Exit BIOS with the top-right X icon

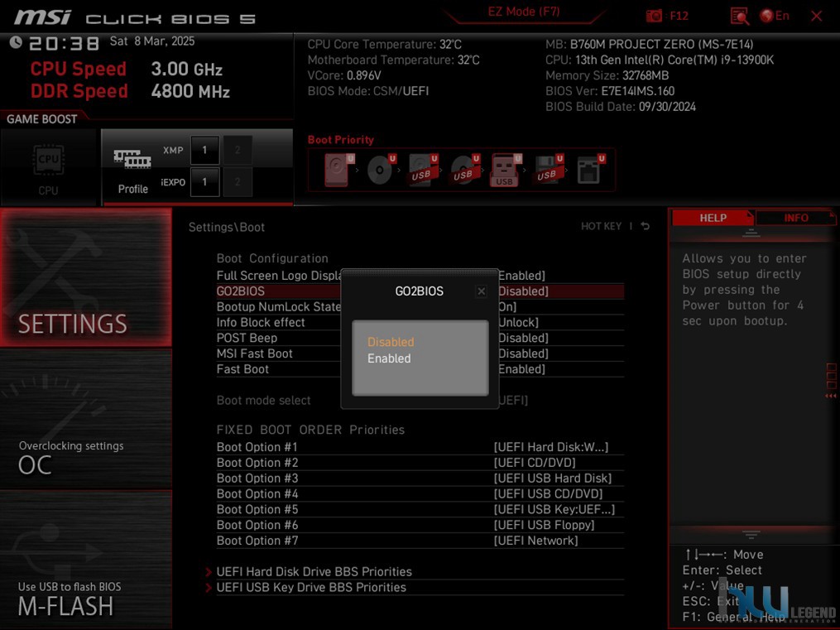pos(817,16)
